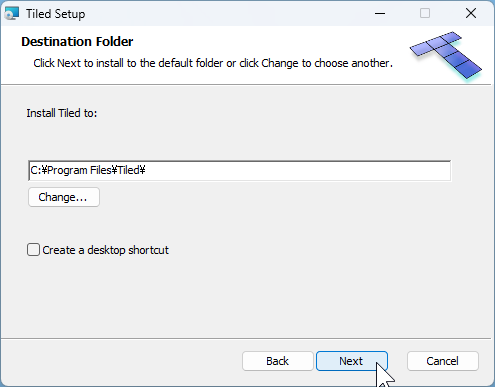Click the 'Tiled Setup' window title text
This screenshot has width=495, height=387.
56,14
